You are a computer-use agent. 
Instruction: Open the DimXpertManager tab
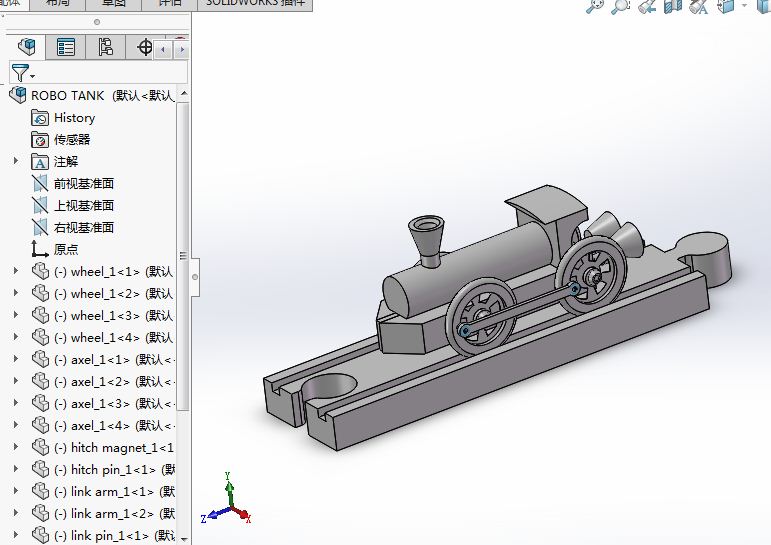(x=145, y=47)
